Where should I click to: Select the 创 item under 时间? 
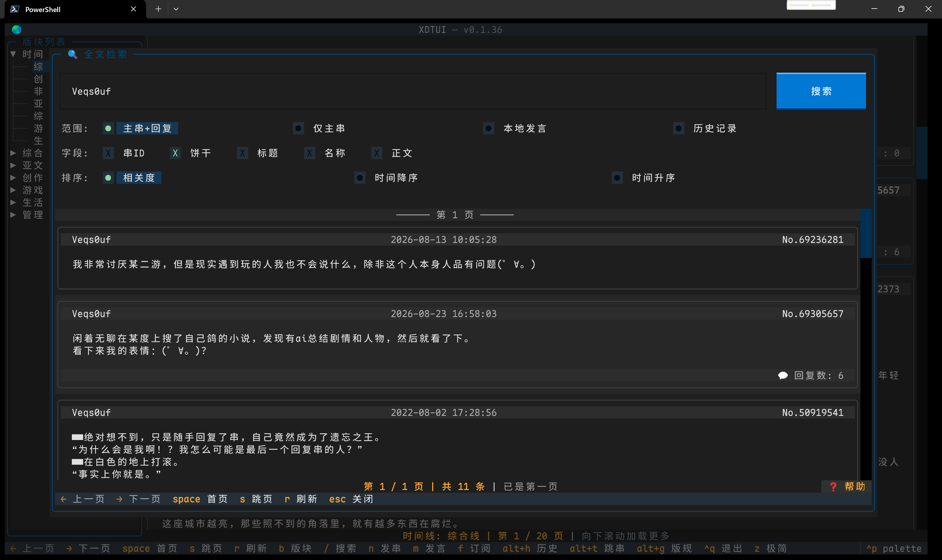(x=38, y=79)
